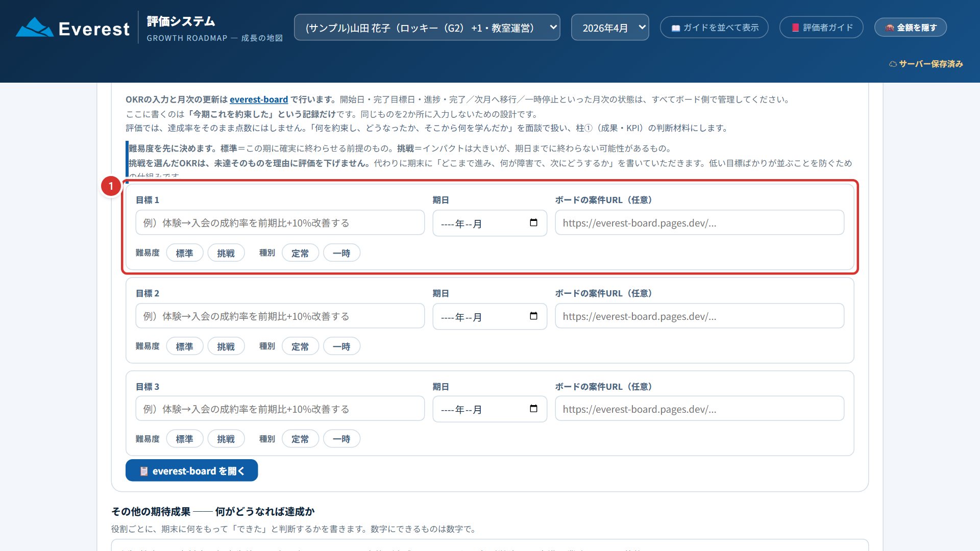Choose 定常 type for 目標 1
The width and height of the screenshot is (980, 551).
[300, 253]
